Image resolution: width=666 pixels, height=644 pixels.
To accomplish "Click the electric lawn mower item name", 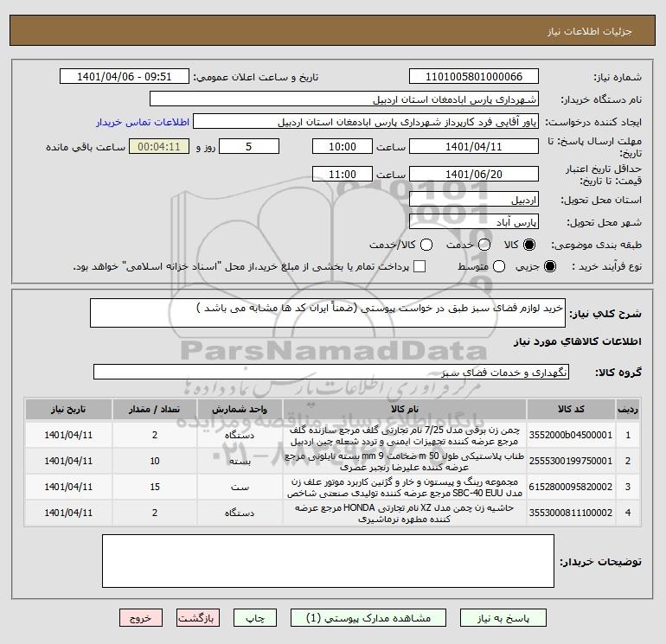I will pos(405,436).
